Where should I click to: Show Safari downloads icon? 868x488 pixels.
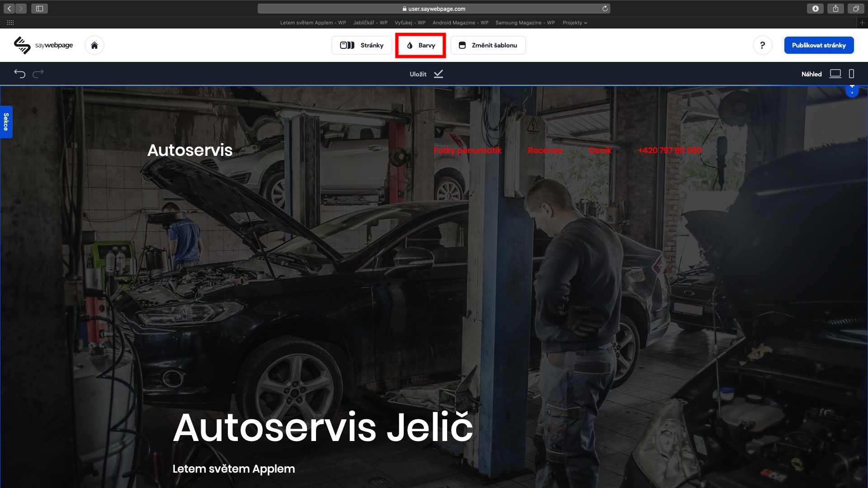click(815, 9)
